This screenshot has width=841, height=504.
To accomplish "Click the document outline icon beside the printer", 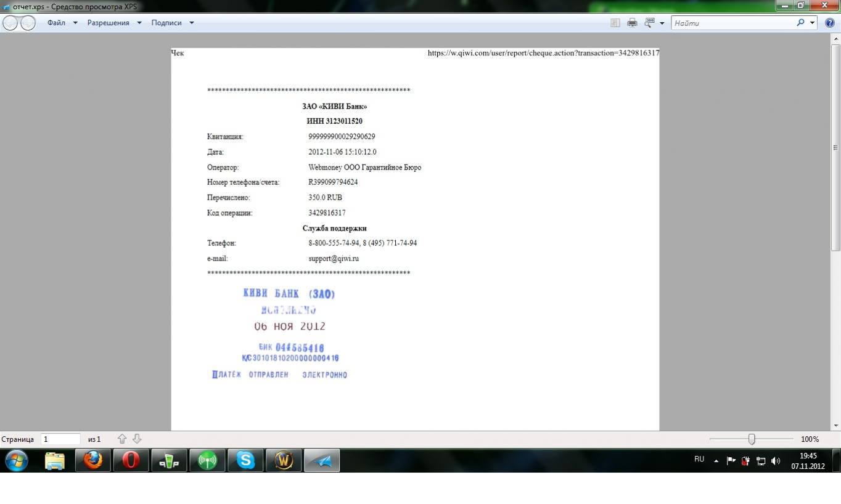I will click(x=615, y=23).
